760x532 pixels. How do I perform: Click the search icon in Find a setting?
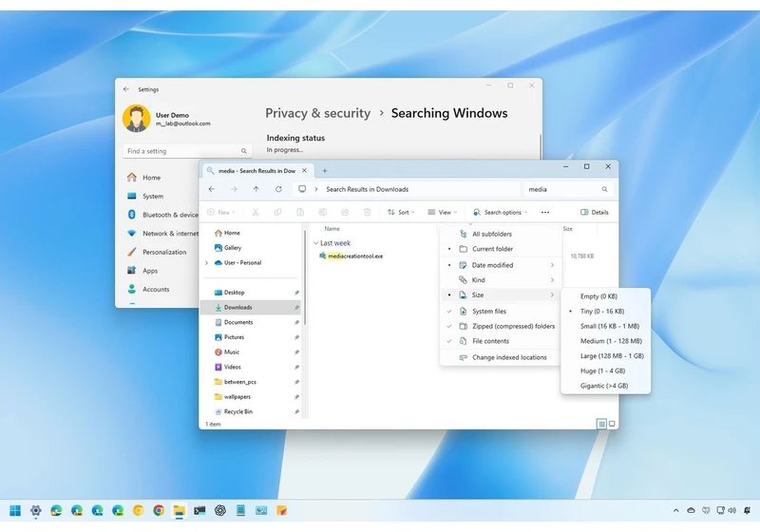[x=244, y=151]
